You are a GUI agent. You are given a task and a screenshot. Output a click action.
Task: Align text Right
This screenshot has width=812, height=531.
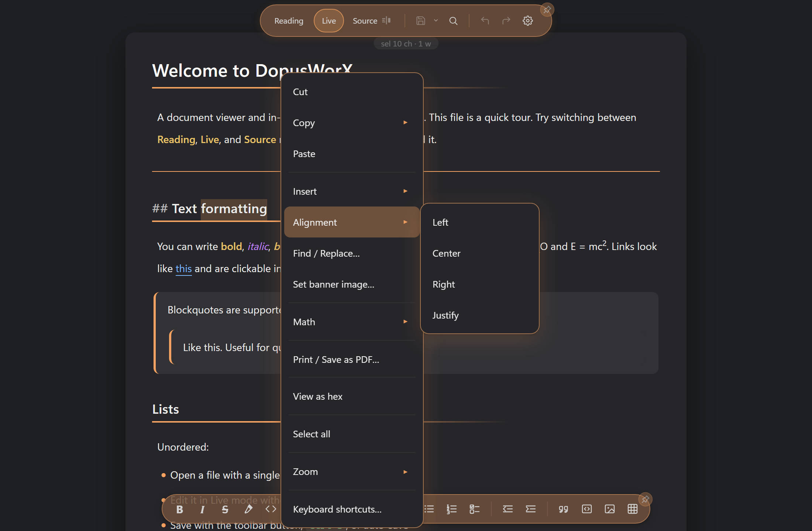click(x=480, y=284)
